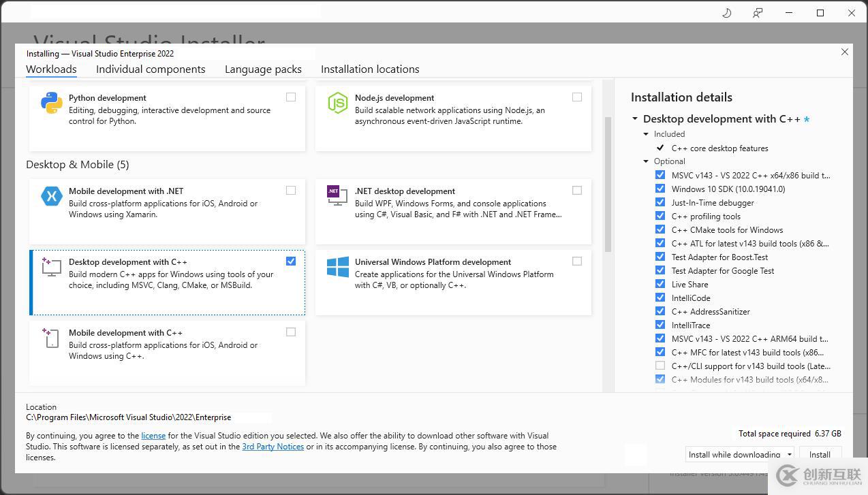The width and height of the screenshot is (868, 495).
Task: Toggle the dark theme moon icon
Action: pos(726,13)
